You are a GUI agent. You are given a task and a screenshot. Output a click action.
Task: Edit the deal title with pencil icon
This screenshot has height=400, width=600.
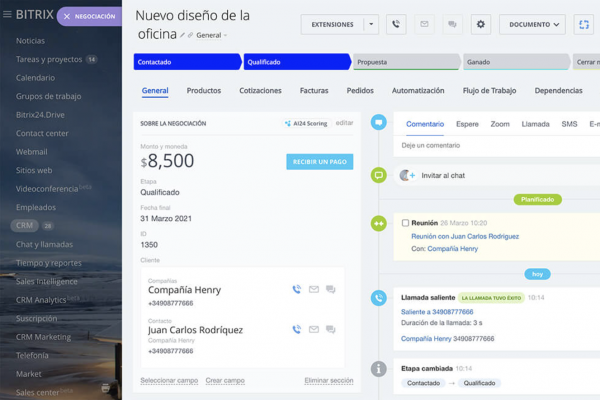tap(183, 35)
